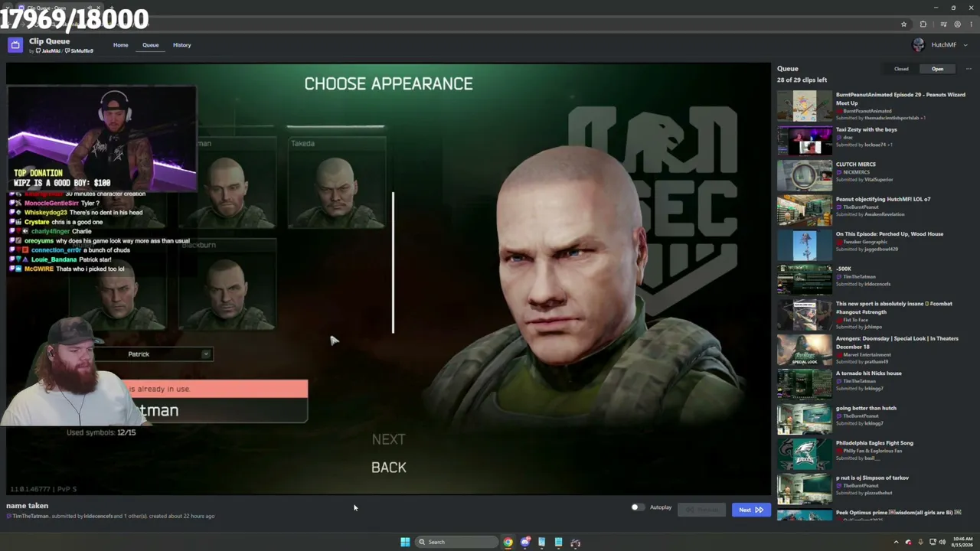
Task: Open the Chrome profile avatar icon
Action: click(x=957, y=24)
